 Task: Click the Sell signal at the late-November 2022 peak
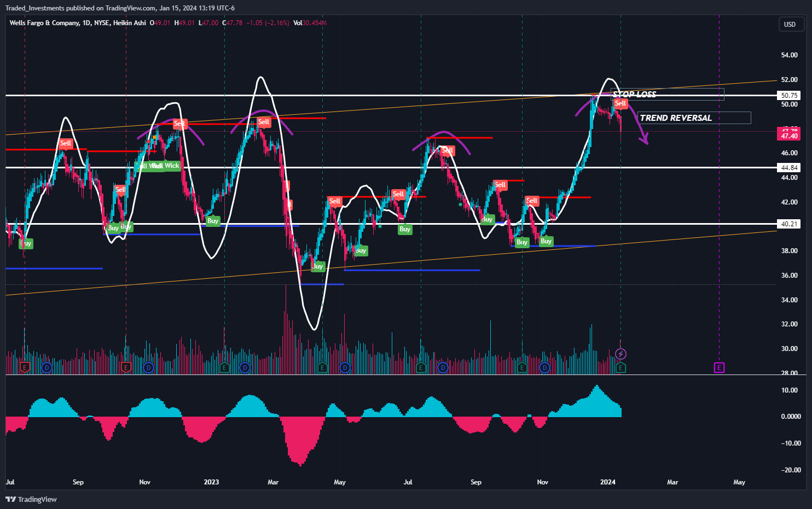[179, 124]
